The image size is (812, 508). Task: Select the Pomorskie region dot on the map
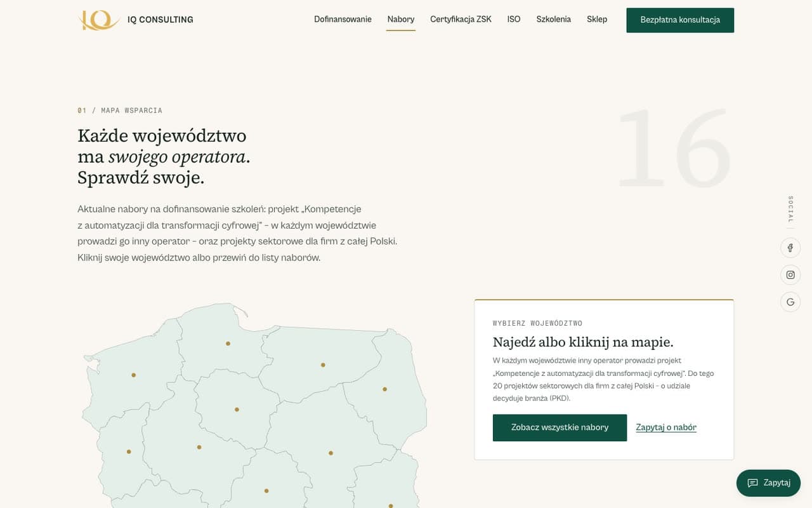point(228,344)
